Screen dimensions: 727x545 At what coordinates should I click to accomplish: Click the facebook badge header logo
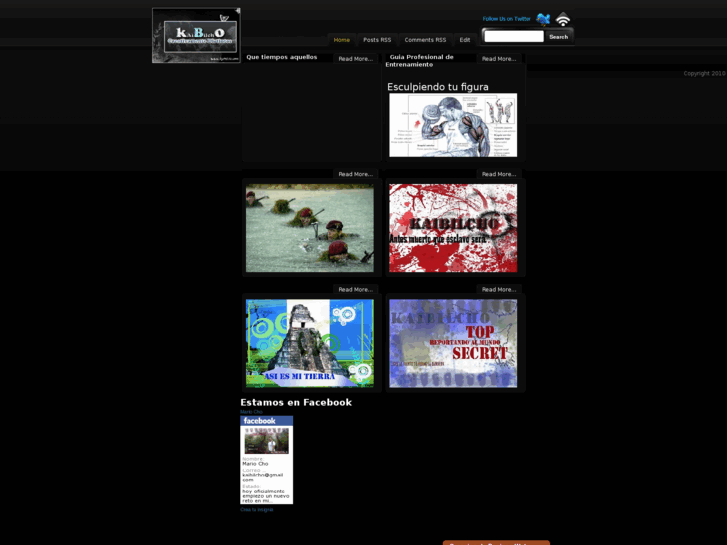click(x=260, y=421)
